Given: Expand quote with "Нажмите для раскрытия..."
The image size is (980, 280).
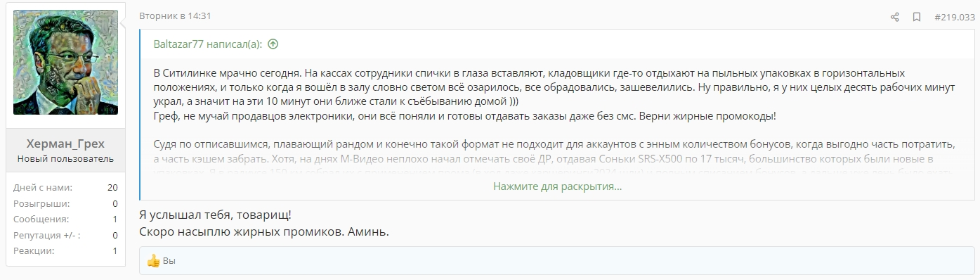Looking at the screenshot, I should coord(557,186).
